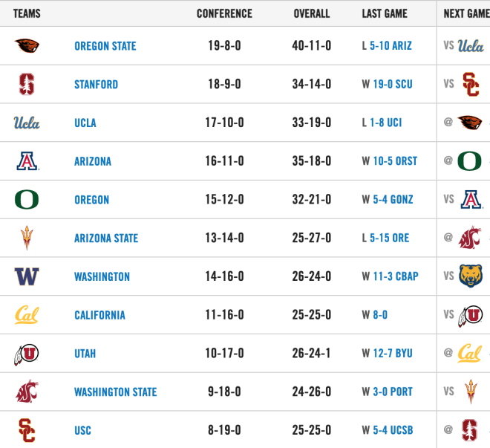
Task: Select the Northern Colorado bear logo in Next Game
Action: point(471,276)
